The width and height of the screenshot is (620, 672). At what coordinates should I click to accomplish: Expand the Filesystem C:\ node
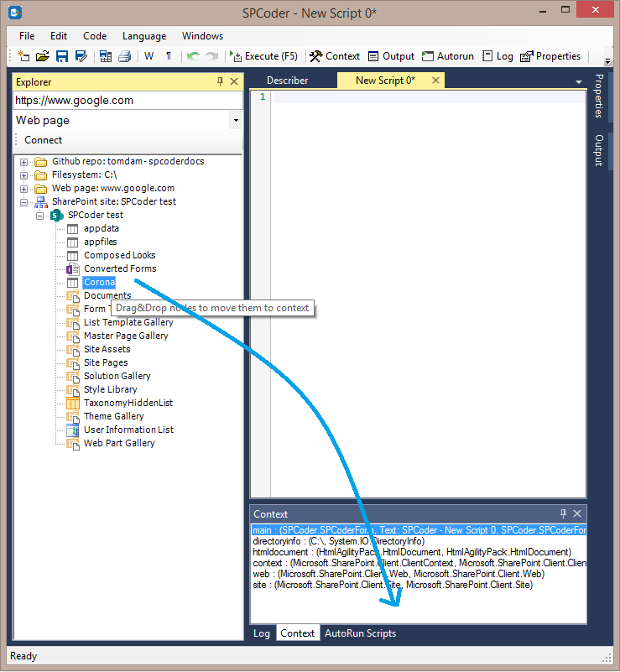(x=23, y=175)
